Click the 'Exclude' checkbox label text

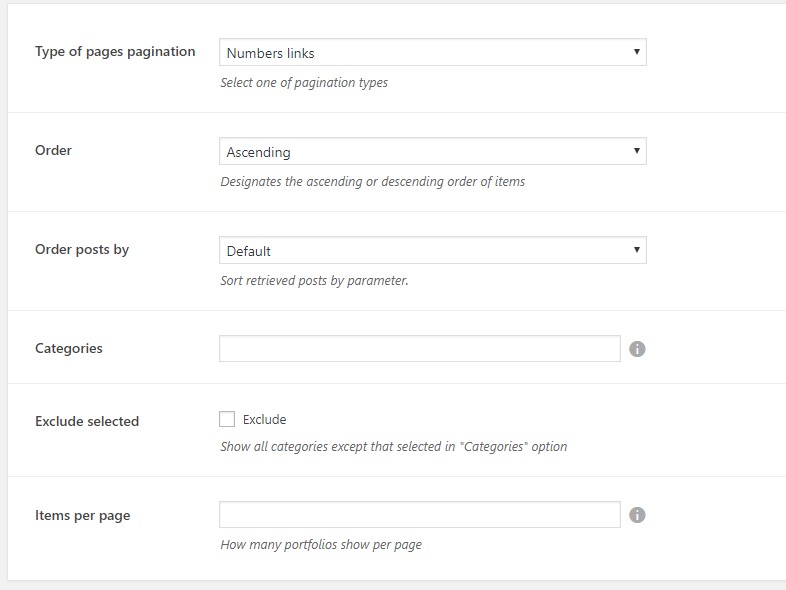(264, 420)
